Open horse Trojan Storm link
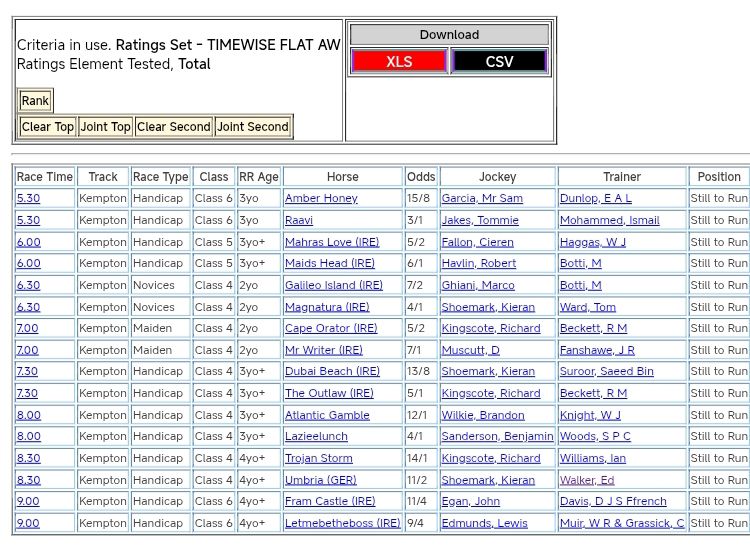This screenshot has height=547, width=750. pyautogui.click(x=318, y=458)
